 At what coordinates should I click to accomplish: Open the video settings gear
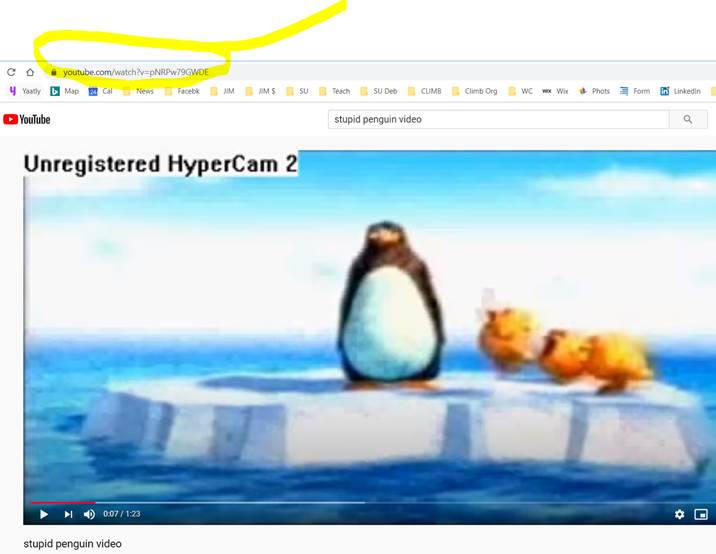[x=679, y=514]
